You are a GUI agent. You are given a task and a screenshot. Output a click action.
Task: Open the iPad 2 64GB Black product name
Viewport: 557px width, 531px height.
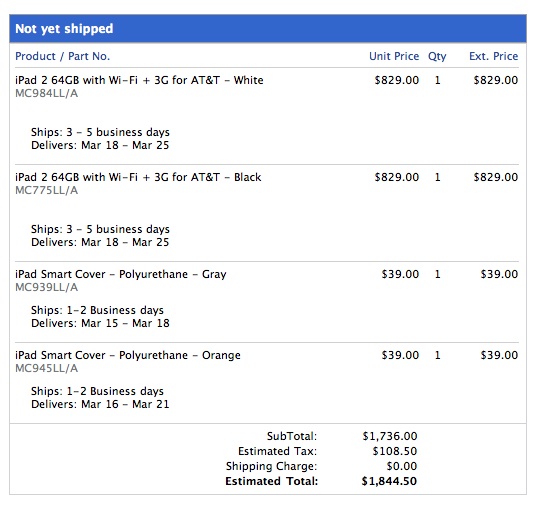tap(138, 177)
